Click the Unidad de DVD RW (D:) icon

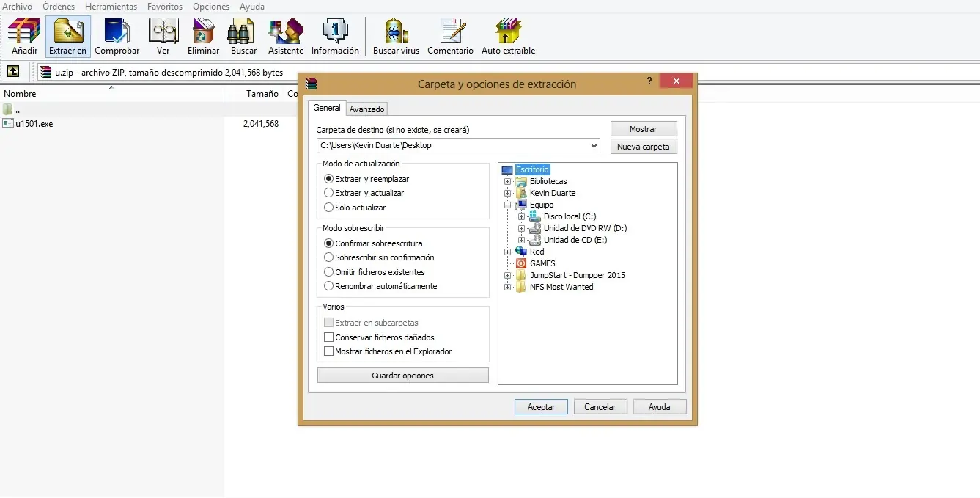(x=535, y=229)
